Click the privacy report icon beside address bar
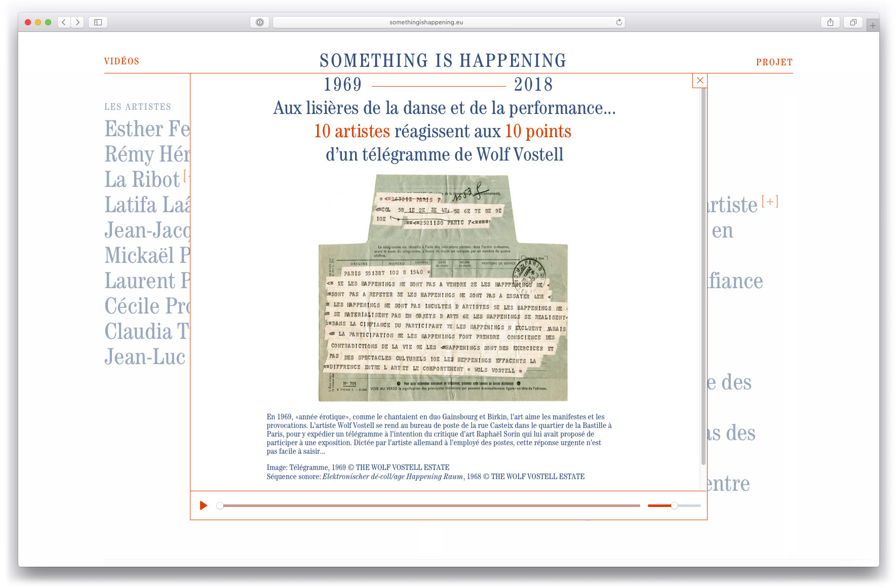896x588 pixels. click(x=259, y=22)
